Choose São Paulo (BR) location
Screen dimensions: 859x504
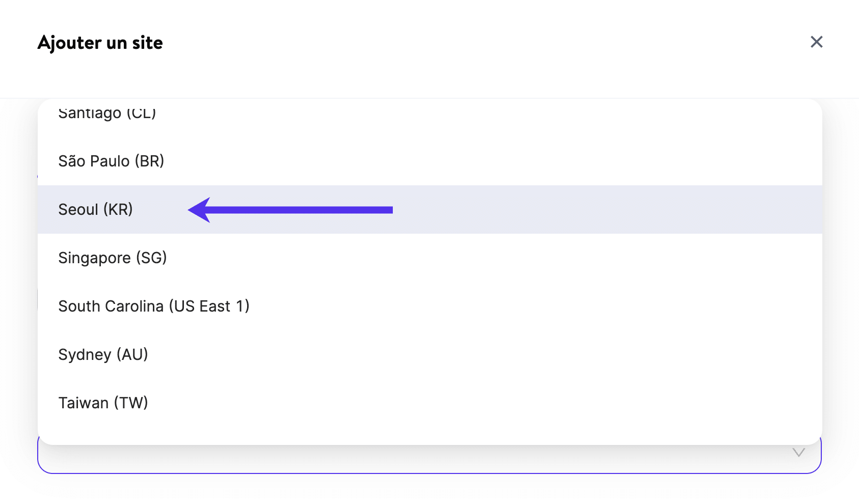pos(111,161)
